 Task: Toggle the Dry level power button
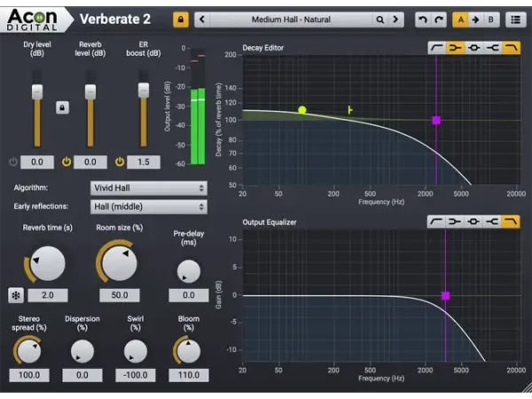(x=13, y=161)
